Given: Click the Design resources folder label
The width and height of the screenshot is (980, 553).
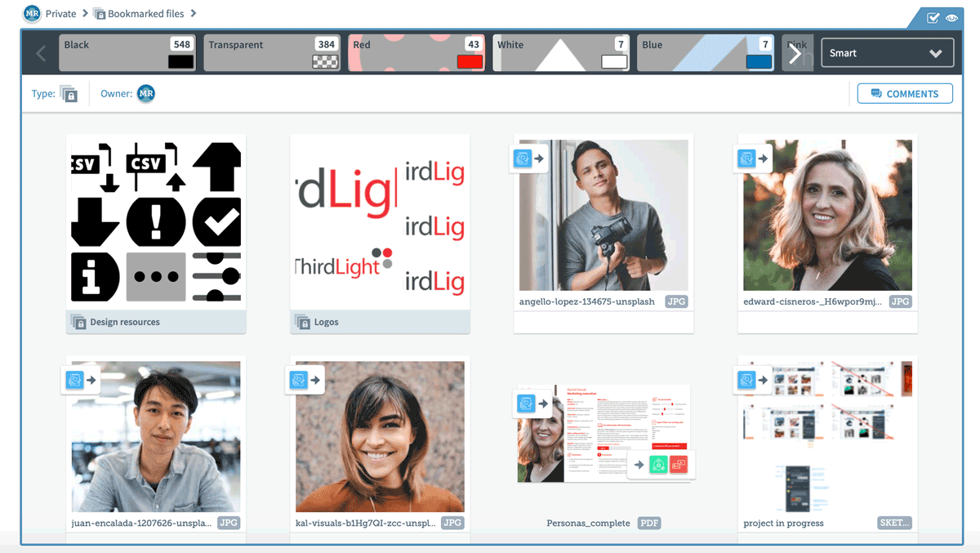Looking at the screenshot, I should [125, 322].
